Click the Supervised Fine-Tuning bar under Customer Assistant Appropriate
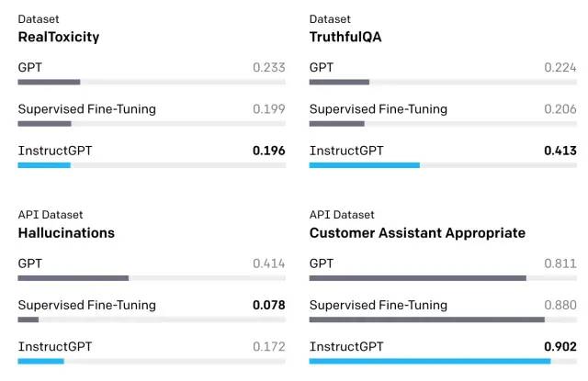Viewport: 588px width, 381px height. tap(426, 319)
